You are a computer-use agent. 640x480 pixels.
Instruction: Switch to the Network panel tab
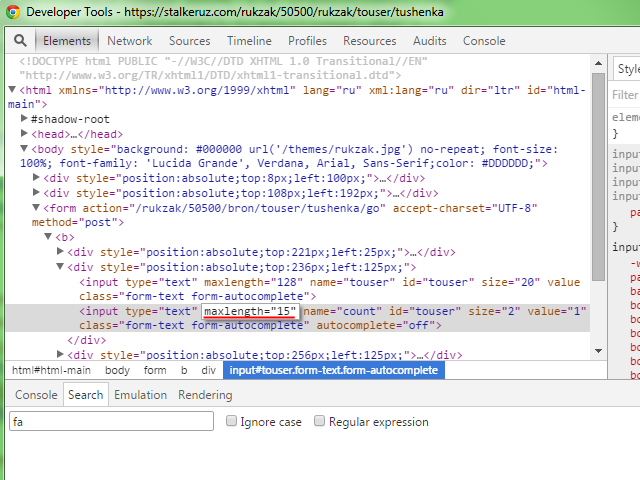click(130, 41)
